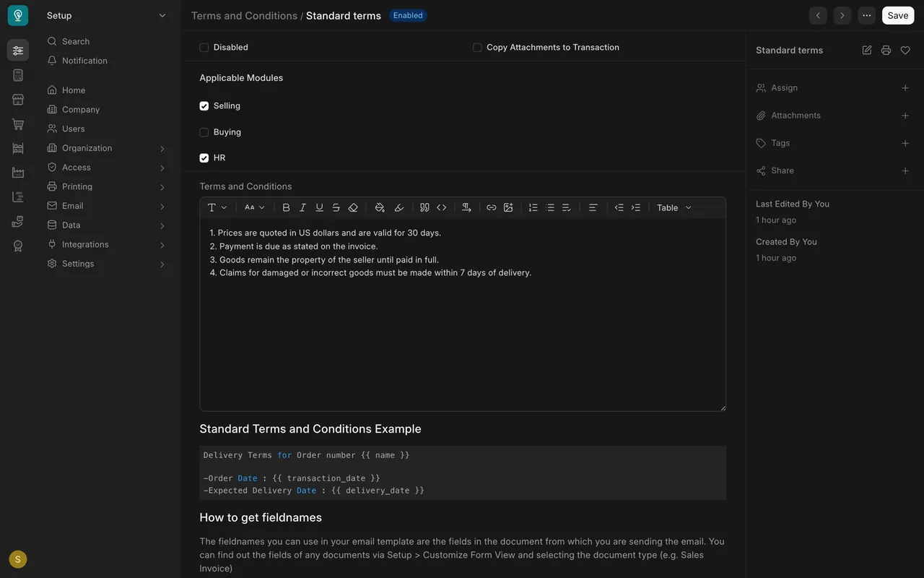Screen dimensions: 924x578
Task: Like document with heart icon
Action: coord(905,51)
